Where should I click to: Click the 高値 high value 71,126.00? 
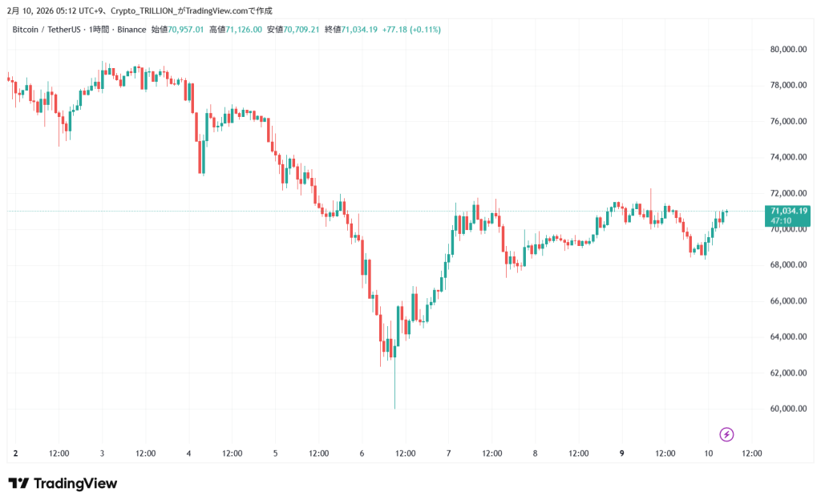[x=245, y=30]
